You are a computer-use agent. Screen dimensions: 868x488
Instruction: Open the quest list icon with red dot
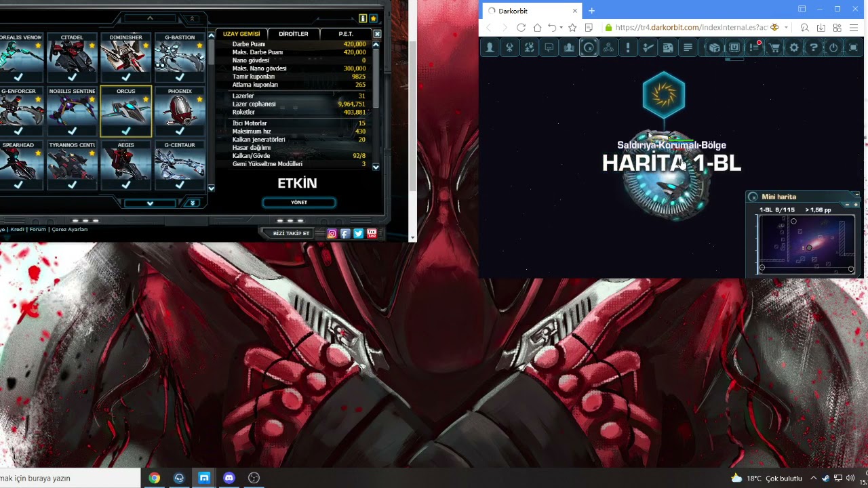754,47
